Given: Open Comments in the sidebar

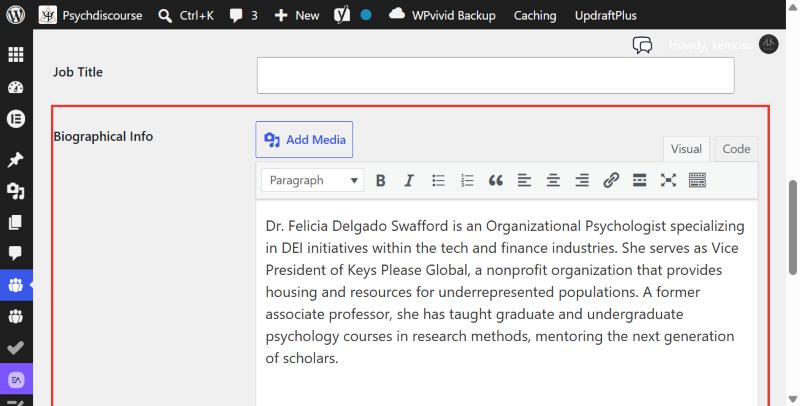Looking at the screenshot, I should [16, 253].
